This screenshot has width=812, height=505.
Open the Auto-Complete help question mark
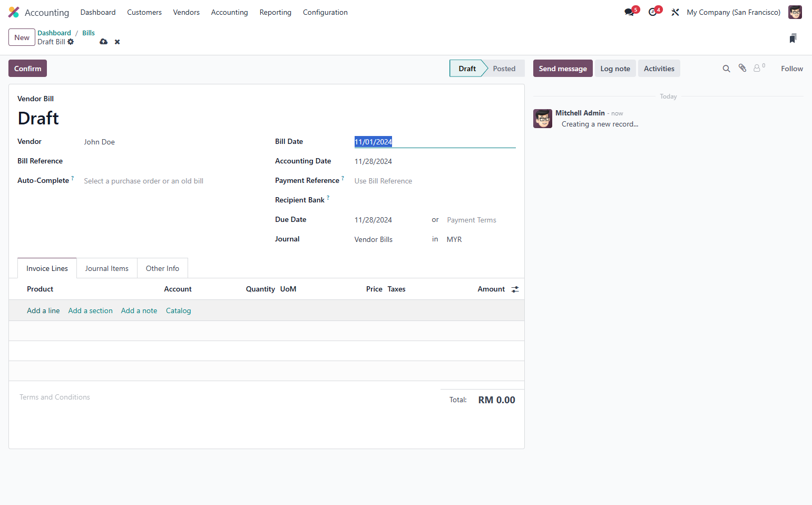click(73, 178)
